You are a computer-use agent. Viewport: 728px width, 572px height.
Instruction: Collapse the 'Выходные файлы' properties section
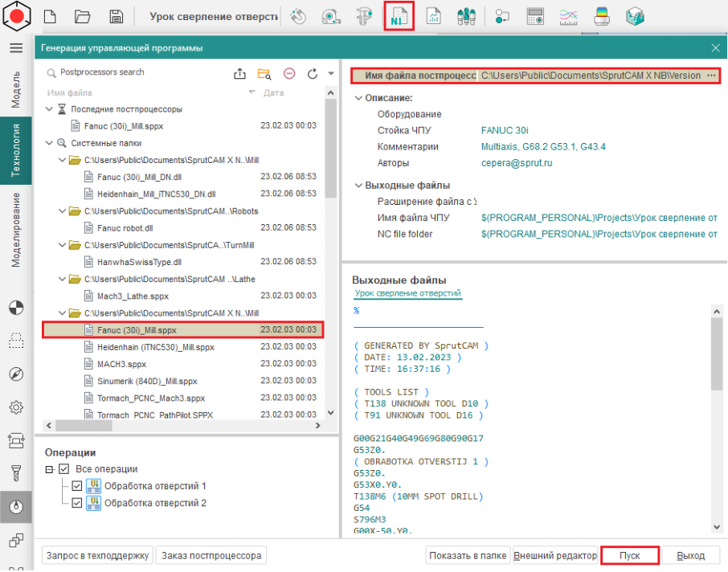[x=358, y=186]
